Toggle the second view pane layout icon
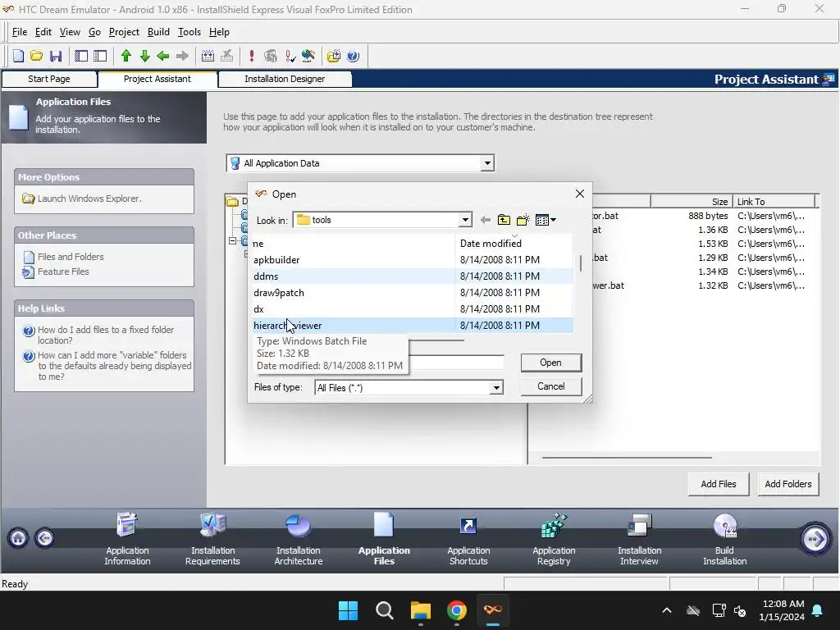The image size is (840, 630). [100, 56]
